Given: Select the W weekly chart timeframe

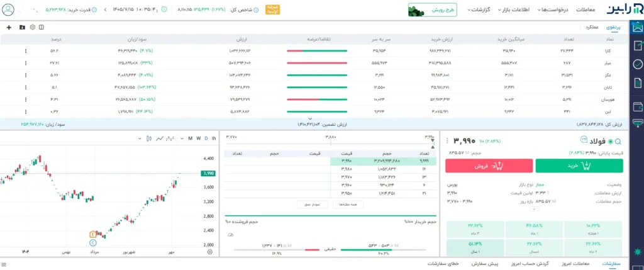Looking at the screenshot, I should point(198,138).
